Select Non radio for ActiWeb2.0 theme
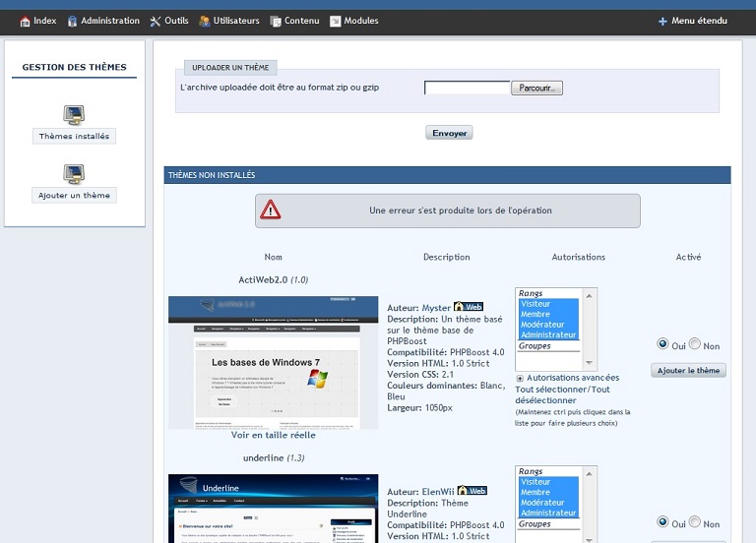Screen dimensions: 756x543 point(695,344)
